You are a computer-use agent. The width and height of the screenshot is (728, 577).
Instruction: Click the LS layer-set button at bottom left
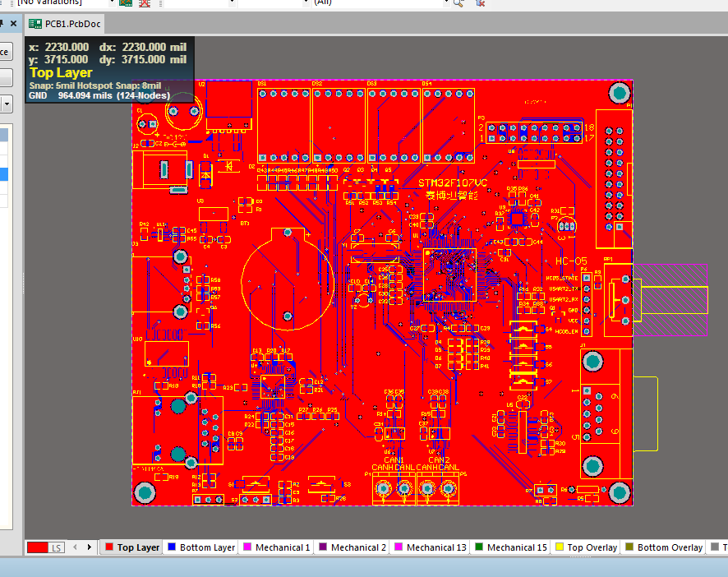pos(54,547)
